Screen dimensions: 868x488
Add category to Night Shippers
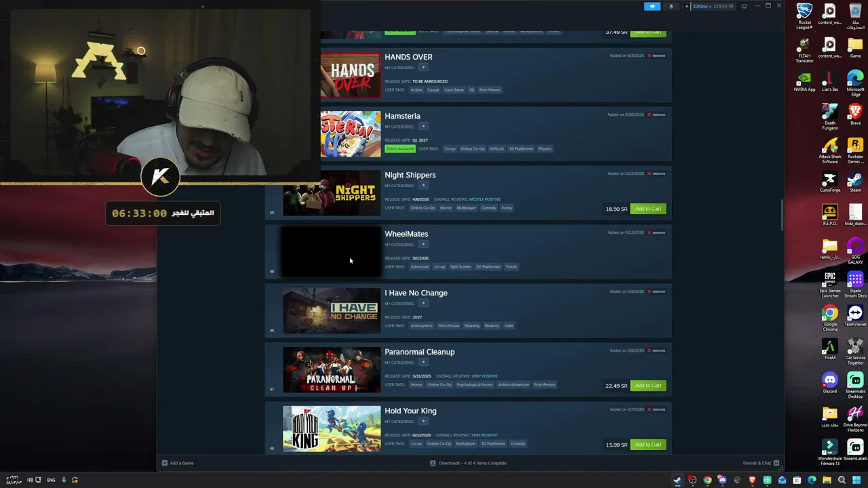(423, 185)
